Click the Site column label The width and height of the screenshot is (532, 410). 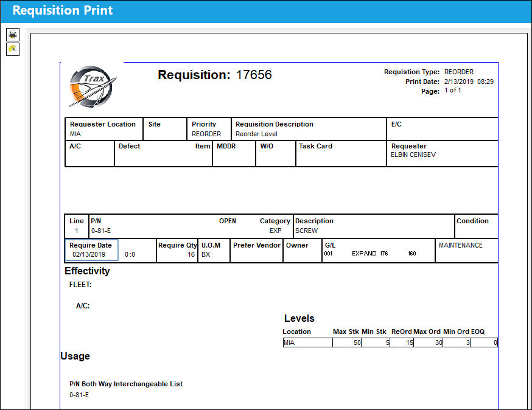point(155,124)
